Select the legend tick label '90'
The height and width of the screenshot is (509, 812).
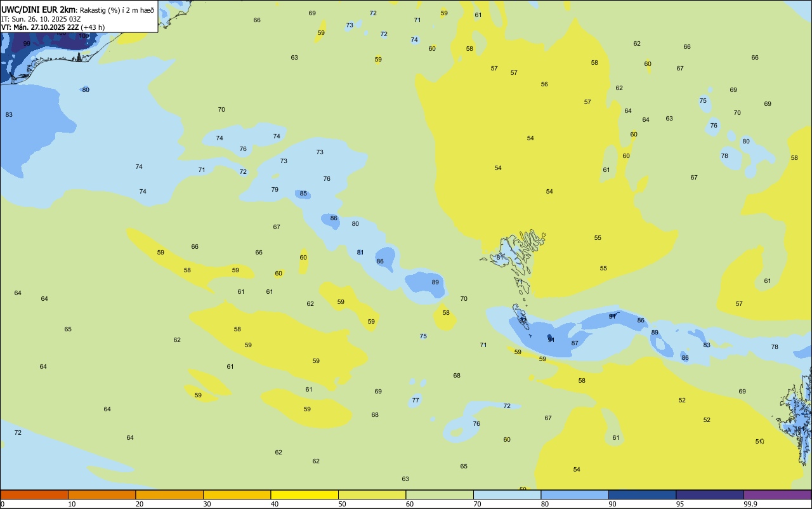[x=612, y=504]
